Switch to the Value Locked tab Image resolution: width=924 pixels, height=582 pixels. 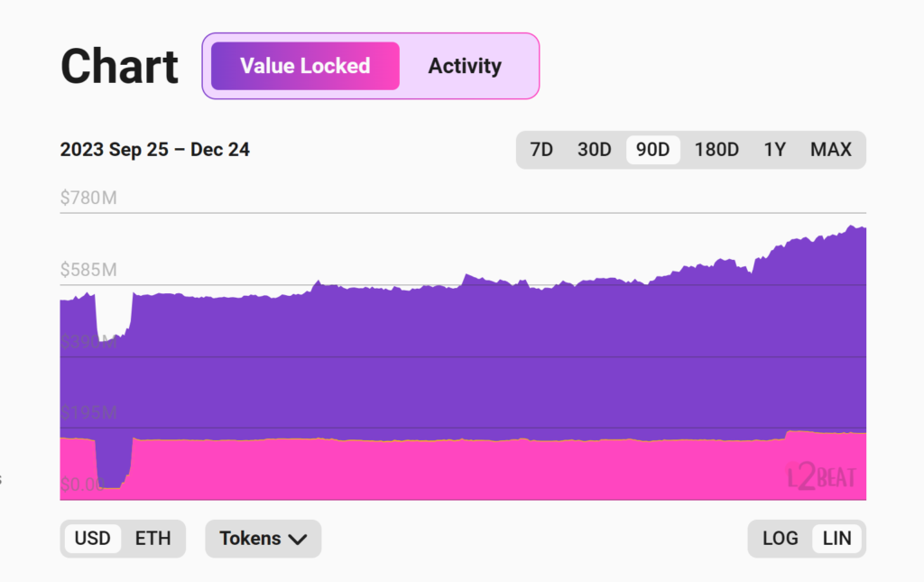[305, 66]
